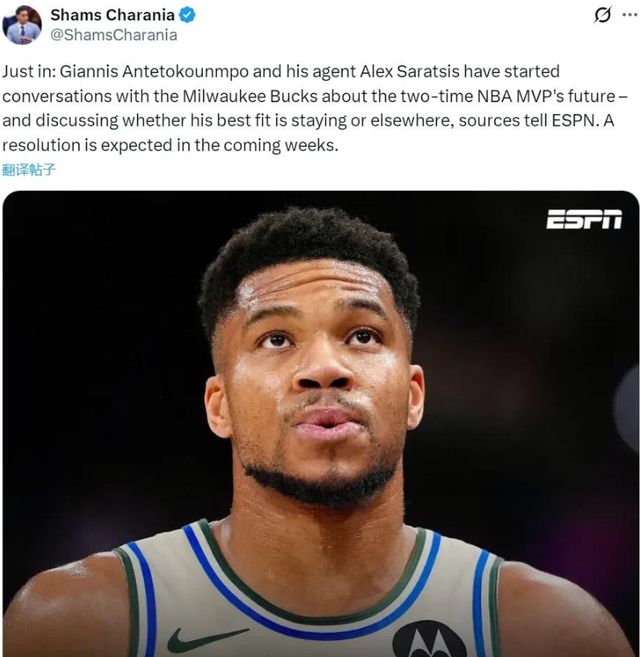Open the three-dot more options menu
The width and height of the screenshot is (640, 657).
pos(630,15)
